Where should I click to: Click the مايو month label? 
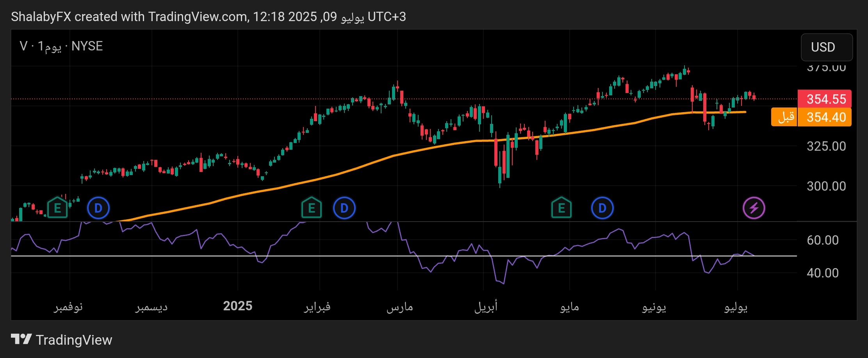(570, 307)
